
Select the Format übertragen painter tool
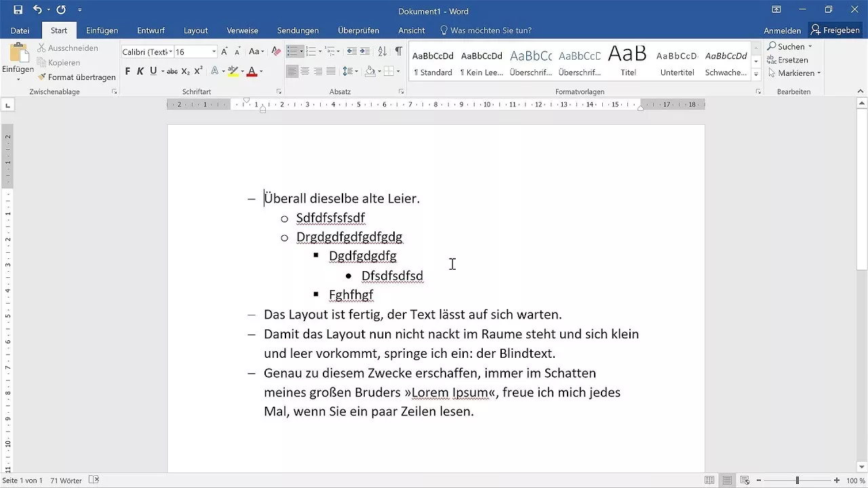pos(77,77)
